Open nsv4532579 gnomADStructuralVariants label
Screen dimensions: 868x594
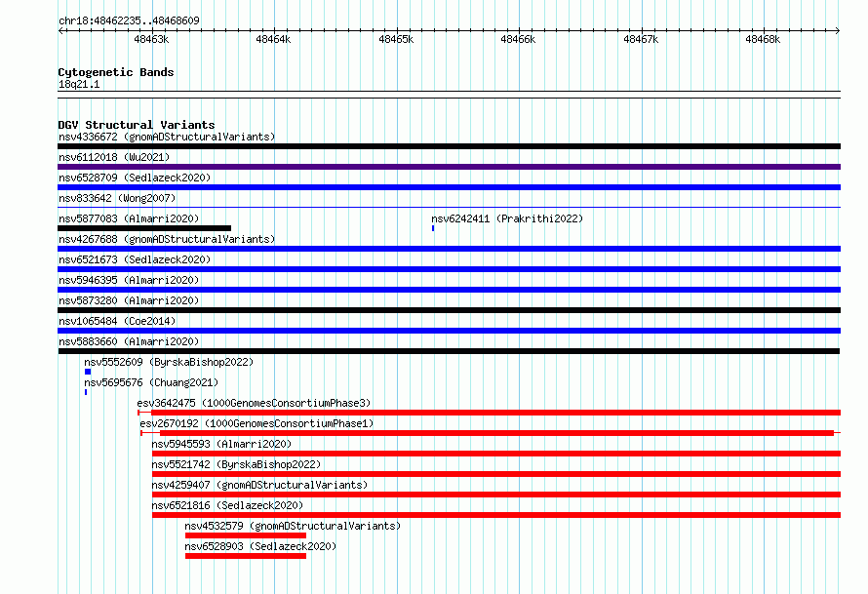293,526
